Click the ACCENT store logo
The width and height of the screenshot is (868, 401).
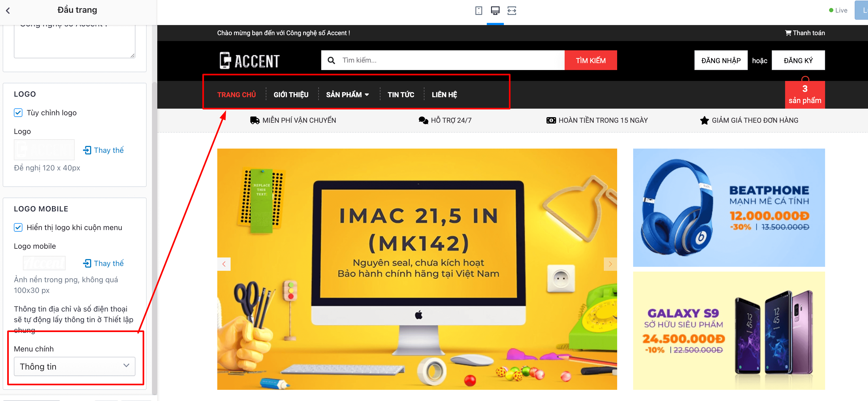coord(249,61)
